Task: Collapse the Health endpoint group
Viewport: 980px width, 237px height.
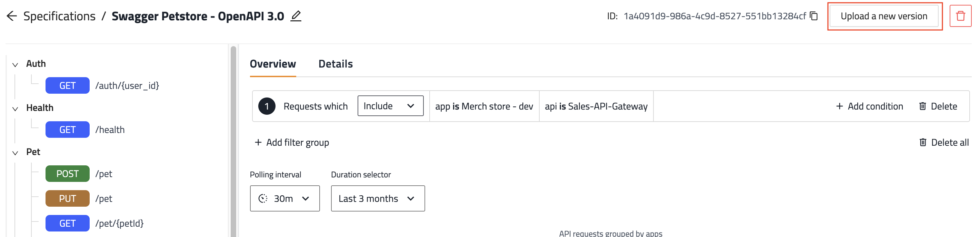Action: click(15, 109)
